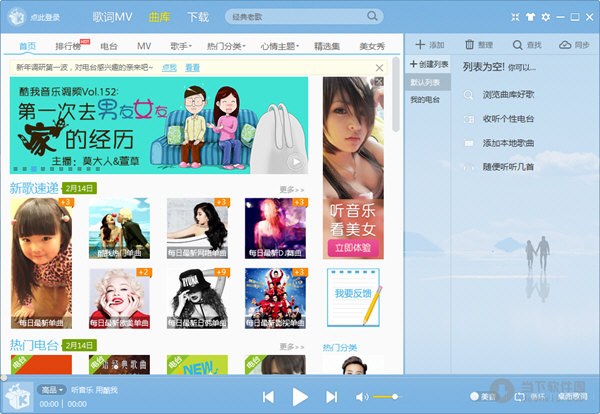Screen dimensions: 600x414
Task: Click the playback progress bar handle
Action: point(3,378)
